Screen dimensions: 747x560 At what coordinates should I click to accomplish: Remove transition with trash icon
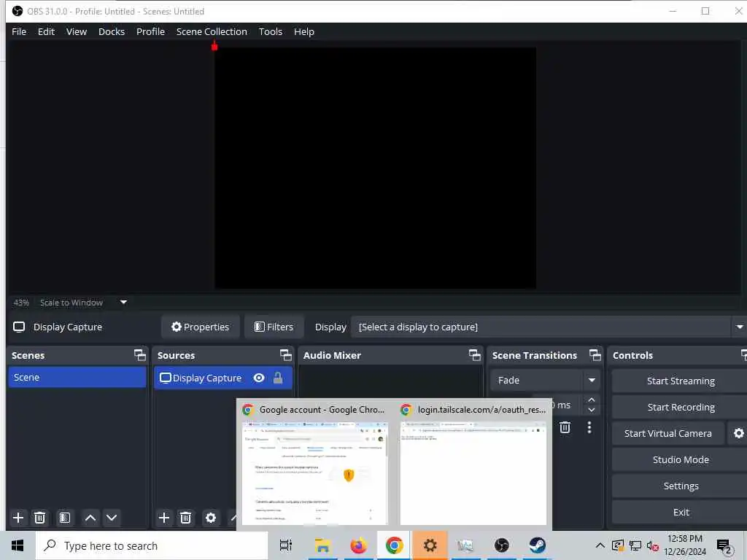point(565,427)
